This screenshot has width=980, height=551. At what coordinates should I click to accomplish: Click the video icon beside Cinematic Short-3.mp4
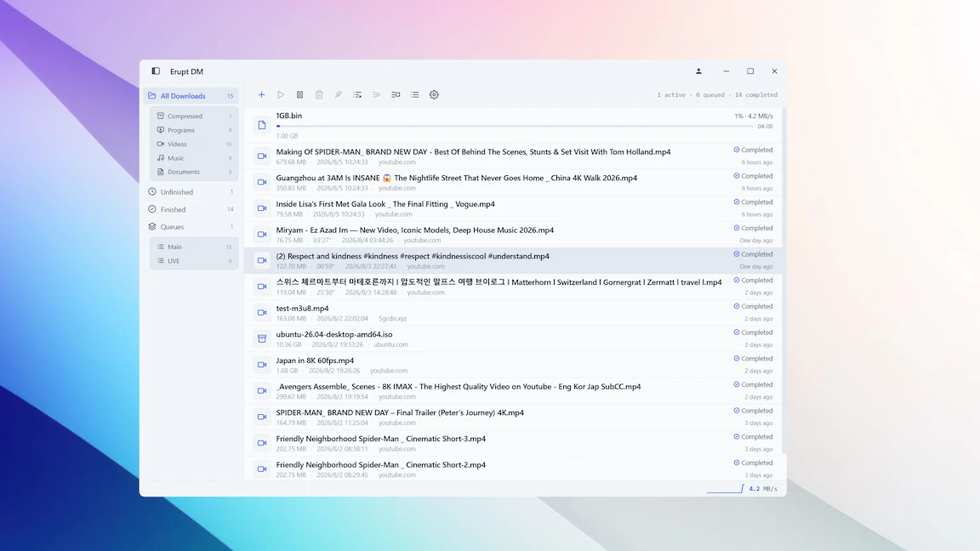click(x=262, y=443)
